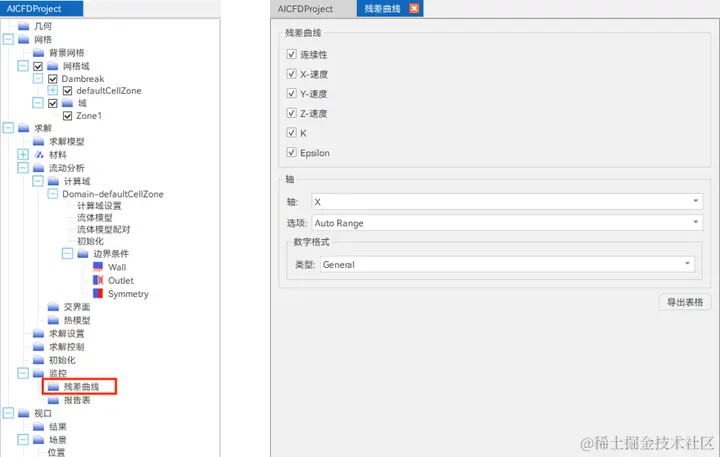Click the 网格域 folder icon
This screenshot has width=720, height=457.
tap(53, 66)
